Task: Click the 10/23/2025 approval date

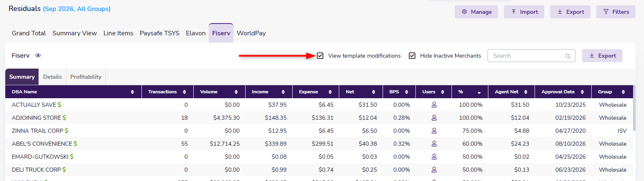Action: click(x=571, y=105)
